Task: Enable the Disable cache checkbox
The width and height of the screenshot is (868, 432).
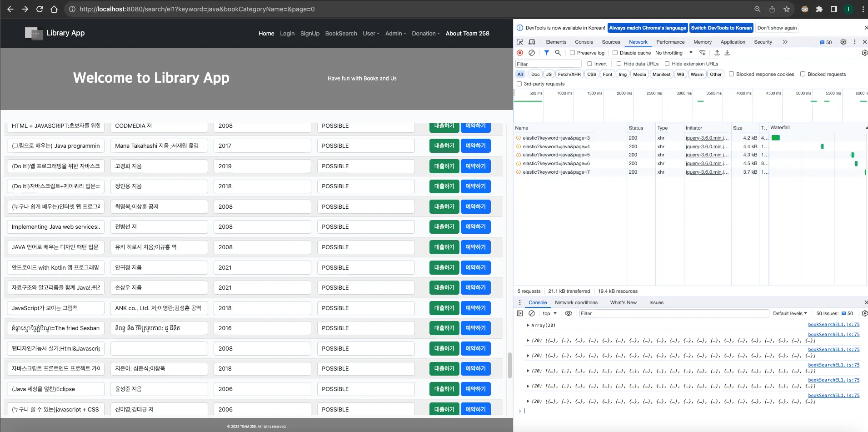Action: pos(615,53)
